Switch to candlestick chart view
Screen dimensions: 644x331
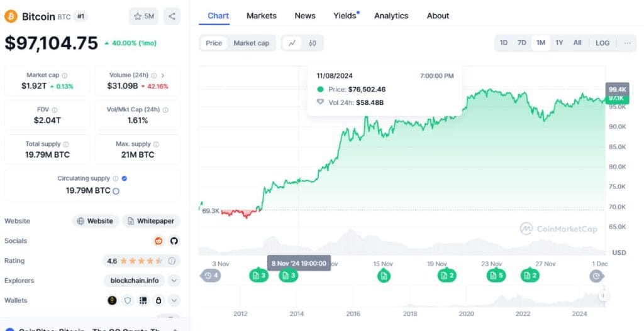(312, 43)
